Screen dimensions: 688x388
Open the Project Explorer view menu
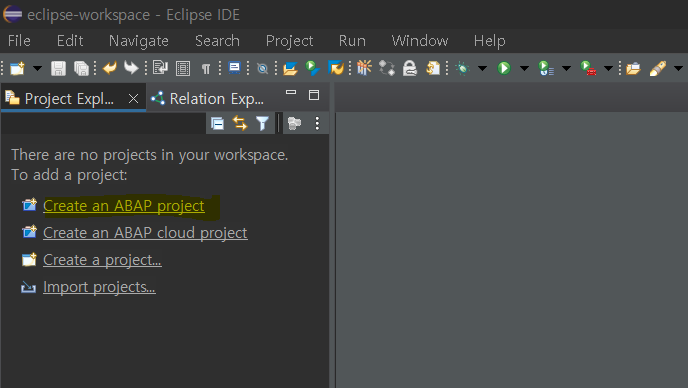(317, 123)
